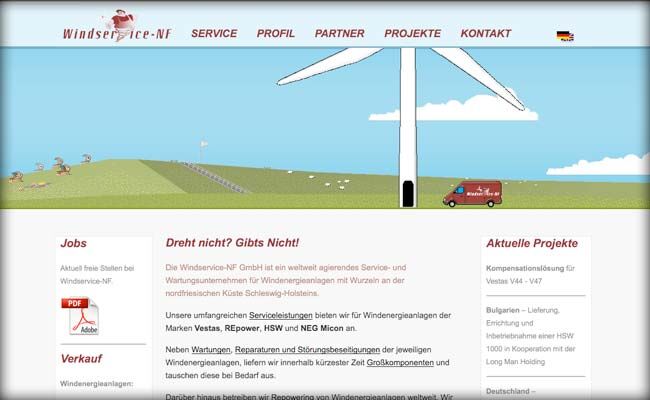Open the PROFIL menu item

276,33
